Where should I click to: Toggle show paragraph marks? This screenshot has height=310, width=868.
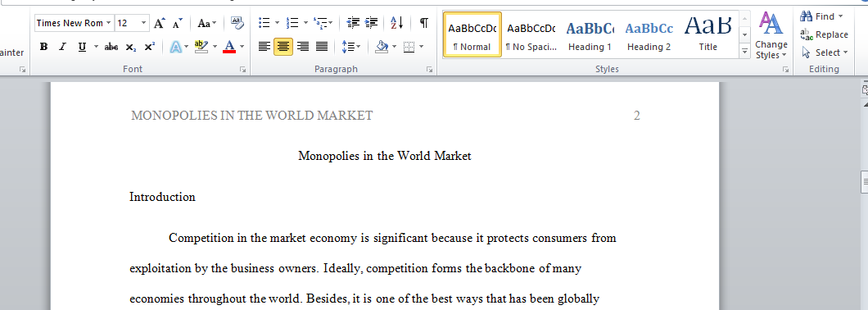423,23
